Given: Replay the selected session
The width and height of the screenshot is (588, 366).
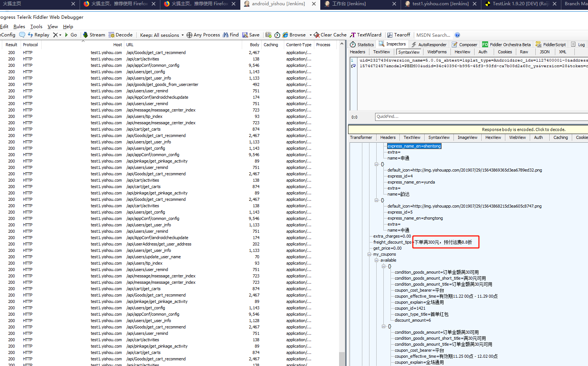Looking at the screenshot, I should click(x=38, y=35).
